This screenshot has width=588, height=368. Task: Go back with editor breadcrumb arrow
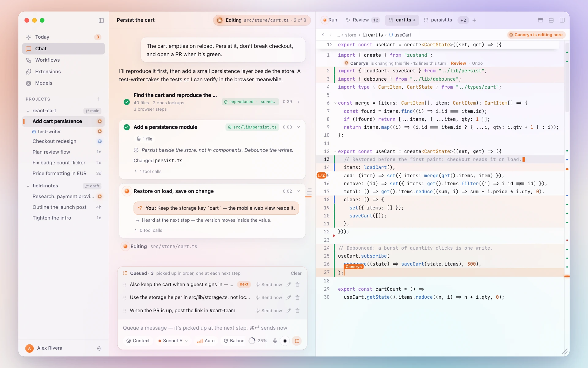[323, 35]
